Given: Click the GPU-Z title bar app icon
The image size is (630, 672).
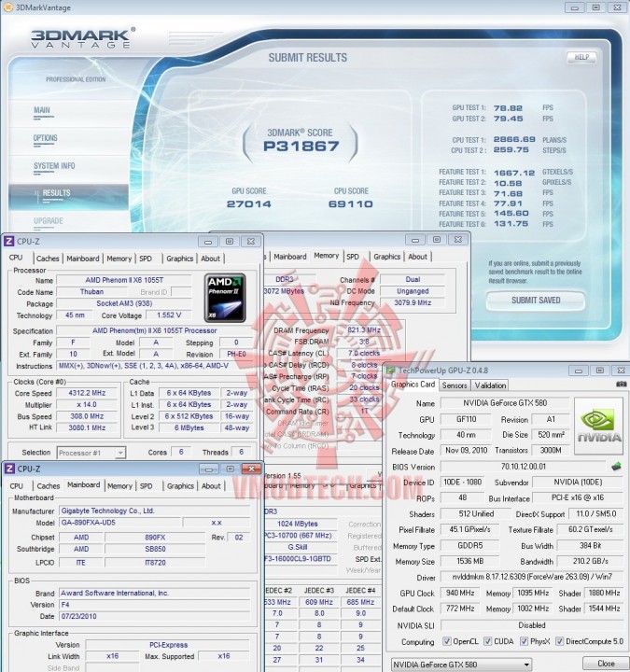Looking at the screenshot, I should coord(391,371).
